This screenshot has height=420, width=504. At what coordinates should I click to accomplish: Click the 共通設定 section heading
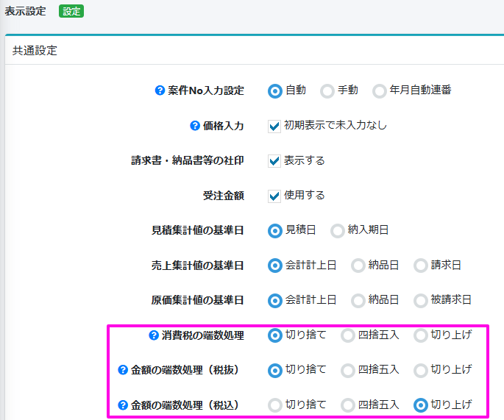click(35, 51)
